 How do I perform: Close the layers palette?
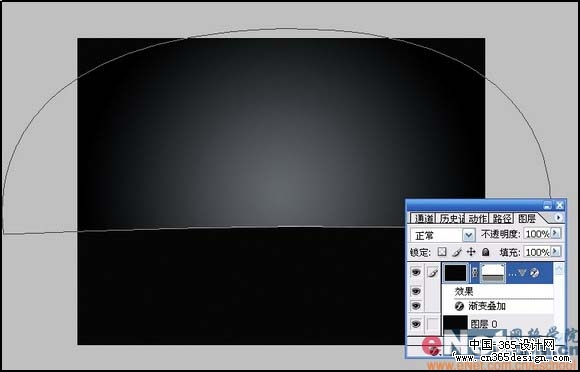[560, 205]
